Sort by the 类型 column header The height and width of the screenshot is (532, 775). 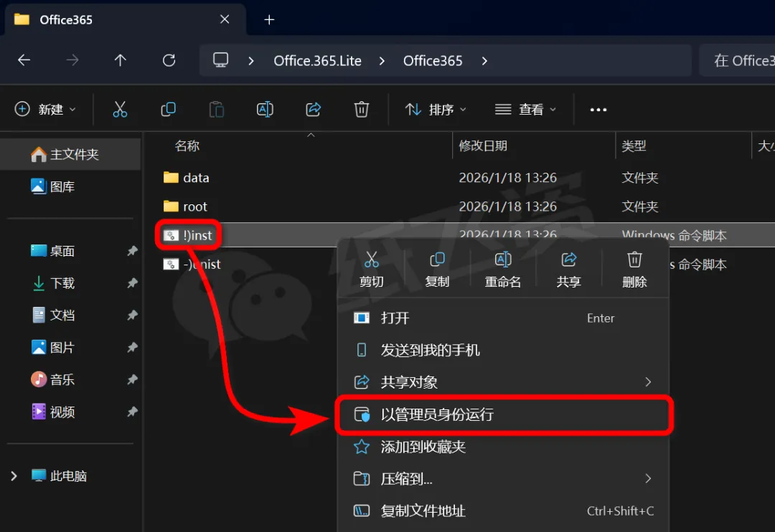(x=634, y=146)
